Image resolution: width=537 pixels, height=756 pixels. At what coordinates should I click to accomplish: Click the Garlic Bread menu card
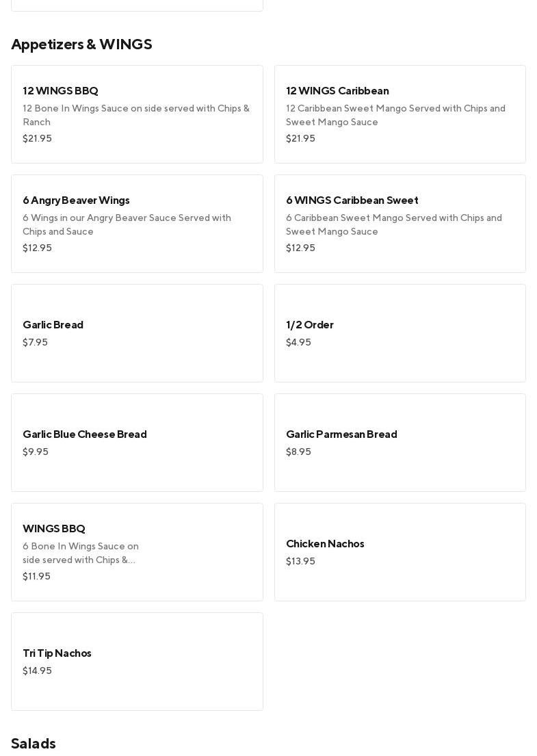click(137, 333)
